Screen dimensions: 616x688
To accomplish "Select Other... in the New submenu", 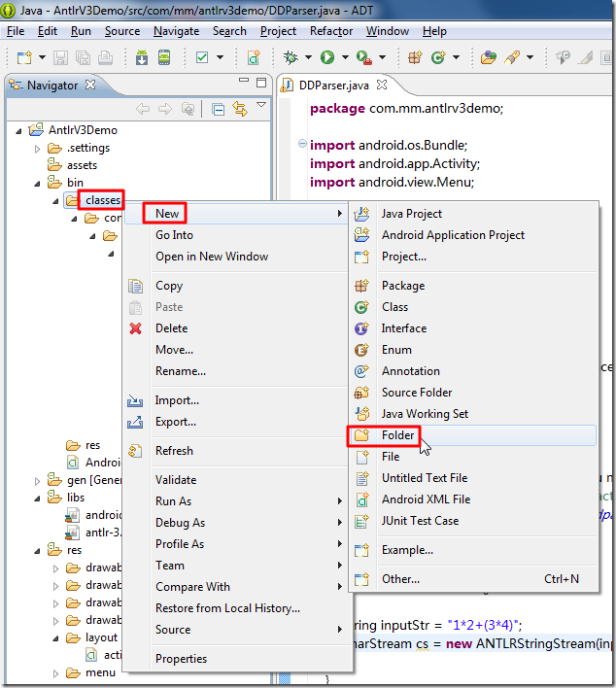I will tap(473, 579).
